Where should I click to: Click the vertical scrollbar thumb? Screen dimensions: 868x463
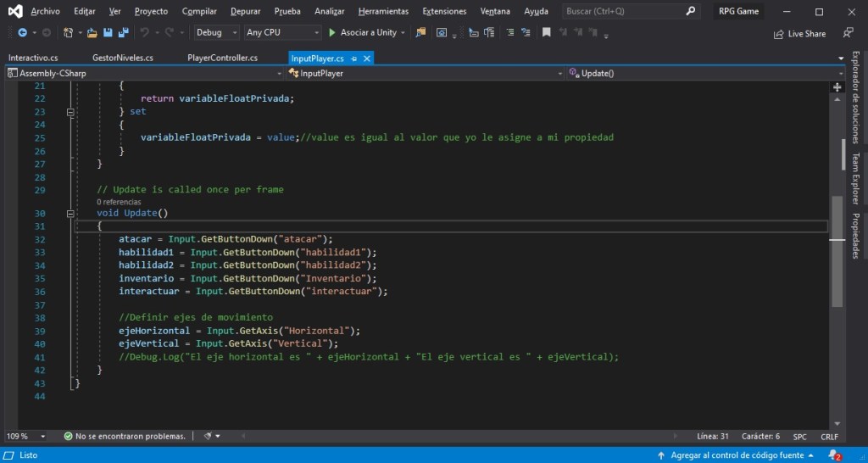837,251
